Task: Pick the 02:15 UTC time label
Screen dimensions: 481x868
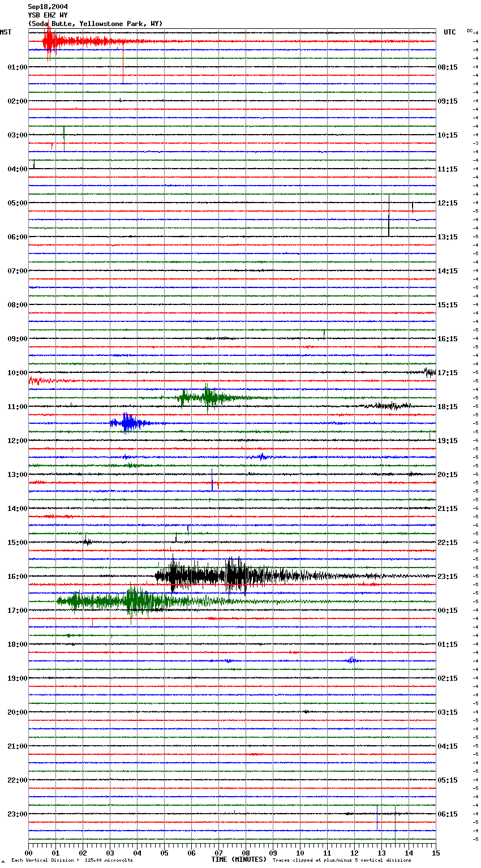Action: pos(448,678)
